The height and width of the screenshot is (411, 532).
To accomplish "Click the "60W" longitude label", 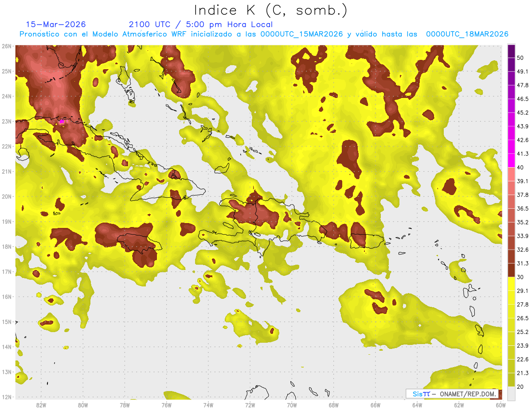I will 501,405.
